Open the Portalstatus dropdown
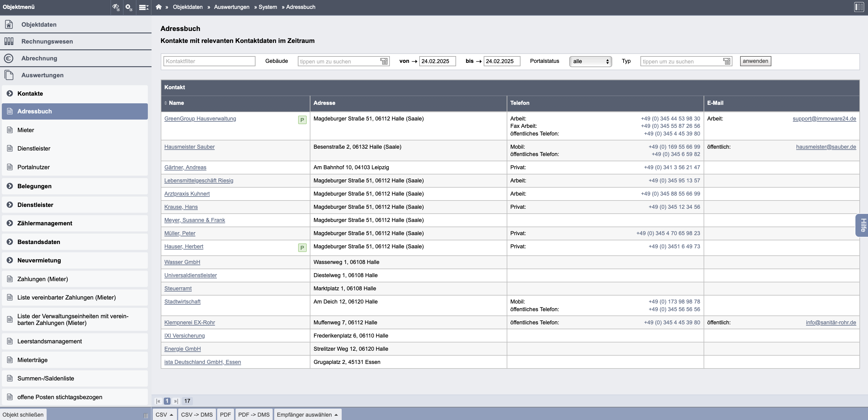The width and height of the screenshot is (868, 420). click(x=591, y=61)
